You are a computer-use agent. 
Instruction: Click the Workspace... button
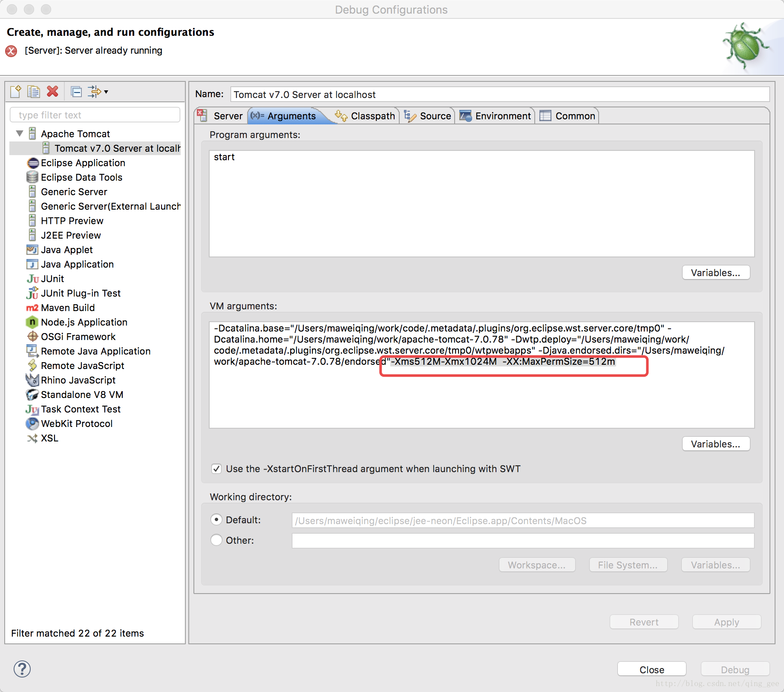pos(537,565)
